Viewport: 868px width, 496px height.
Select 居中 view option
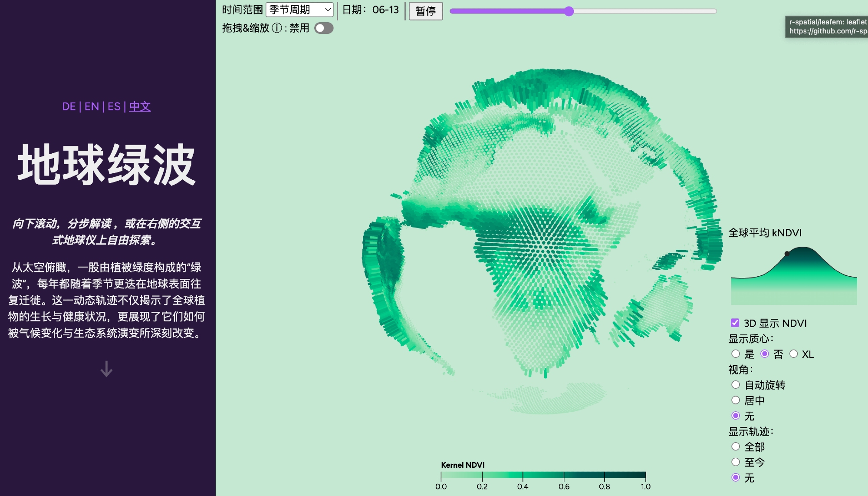[736, 400]
